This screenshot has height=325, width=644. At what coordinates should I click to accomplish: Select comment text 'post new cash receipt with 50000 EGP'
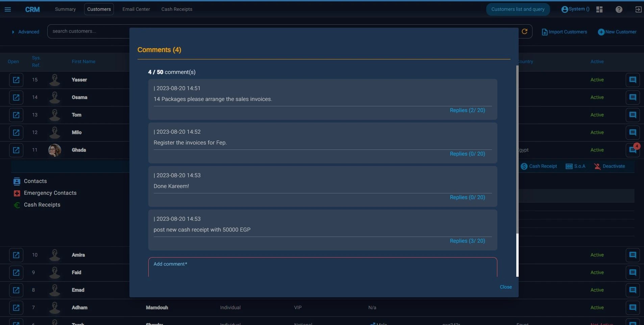(202, 230)
